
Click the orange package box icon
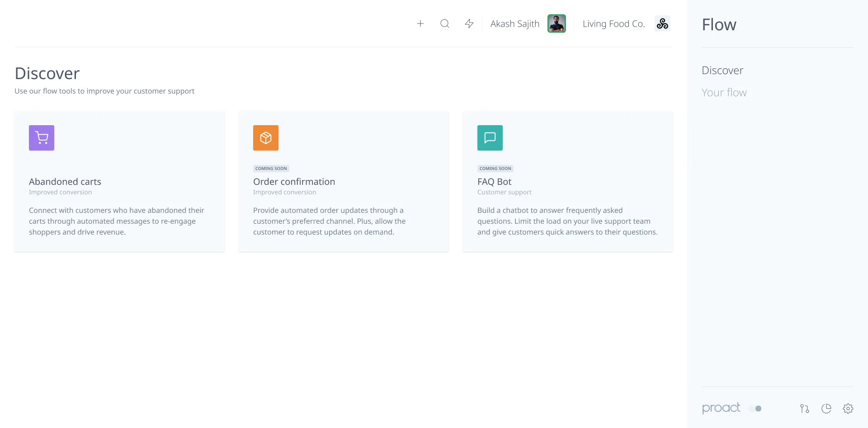[x=266, y=138]
